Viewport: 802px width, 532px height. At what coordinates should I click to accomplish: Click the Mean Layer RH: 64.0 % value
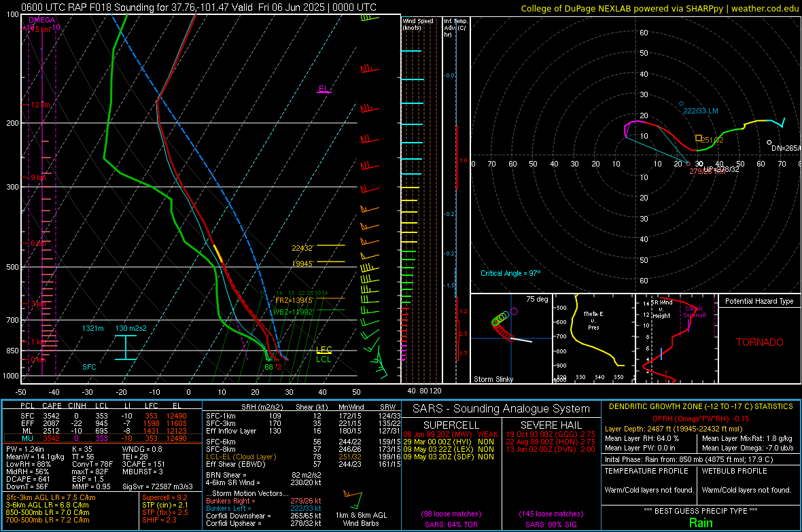pos(642,438)
